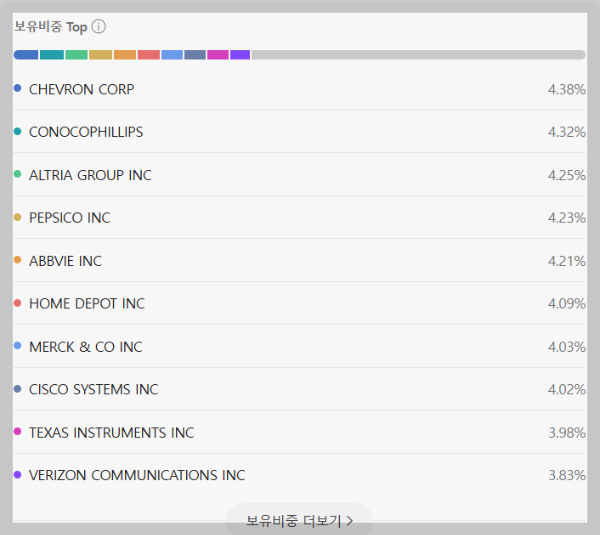Click the blue Chevron bar segment
600x535 pixels.
coord(26,55)
